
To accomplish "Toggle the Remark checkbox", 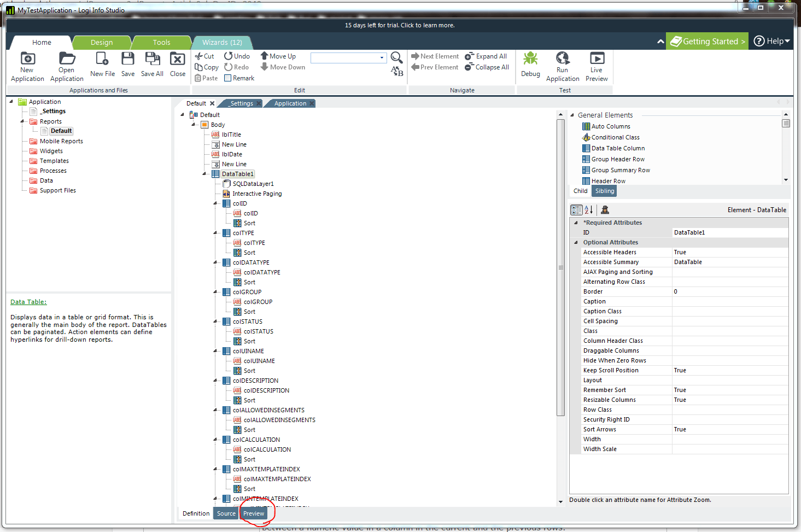I will (x=228, y=78).
